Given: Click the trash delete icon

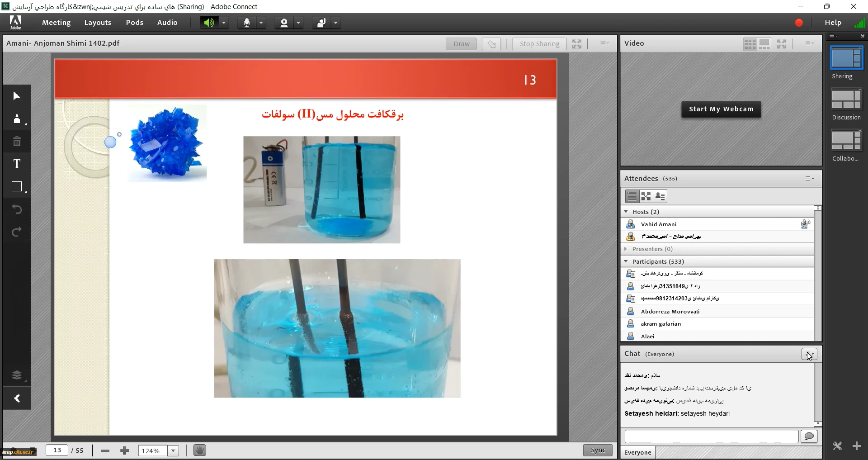Looking at the screenshot, I should [x=17, y=142].
